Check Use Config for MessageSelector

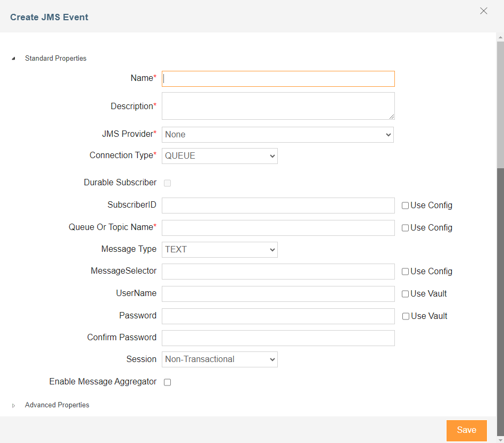(406, 272)
